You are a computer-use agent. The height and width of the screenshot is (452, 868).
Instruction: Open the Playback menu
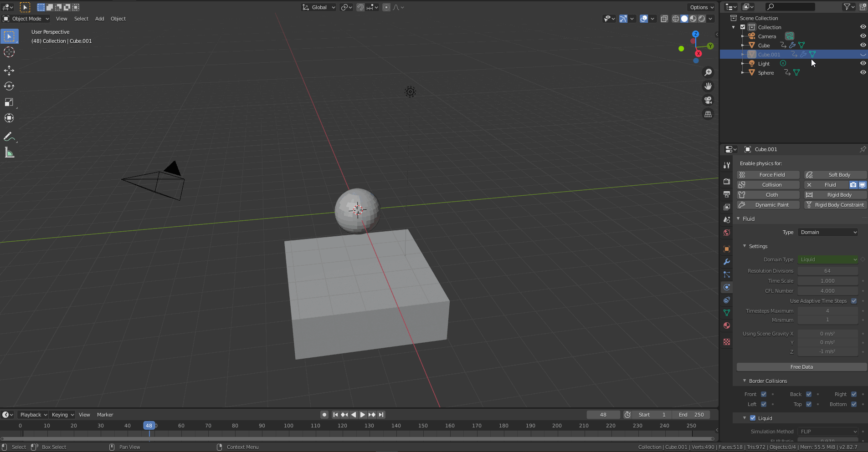pos(32,414)
